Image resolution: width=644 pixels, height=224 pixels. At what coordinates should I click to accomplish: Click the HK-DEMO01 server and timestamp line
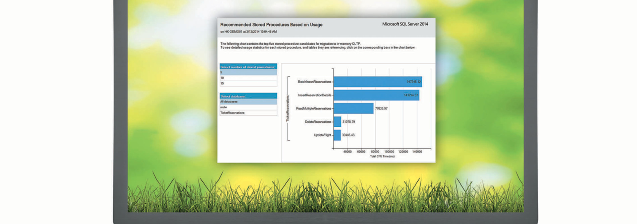click(249, 32)
